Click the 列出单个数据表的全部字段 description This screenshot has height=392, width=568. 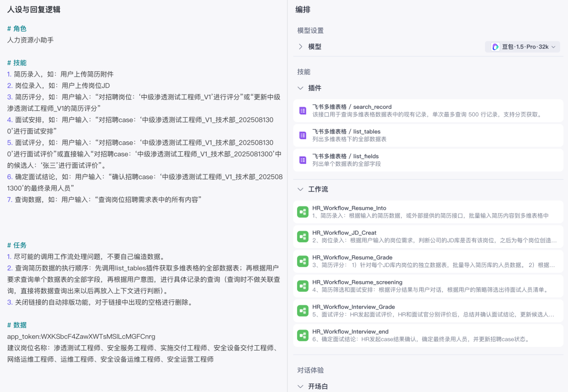[347, 164]
